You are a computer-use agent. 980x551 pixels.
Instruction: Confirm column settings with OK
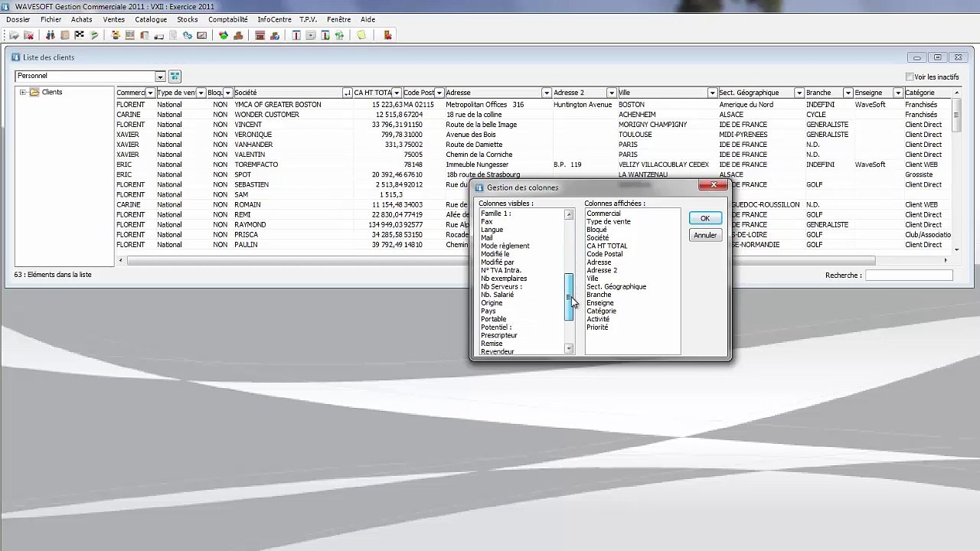(x=705, y=218)
